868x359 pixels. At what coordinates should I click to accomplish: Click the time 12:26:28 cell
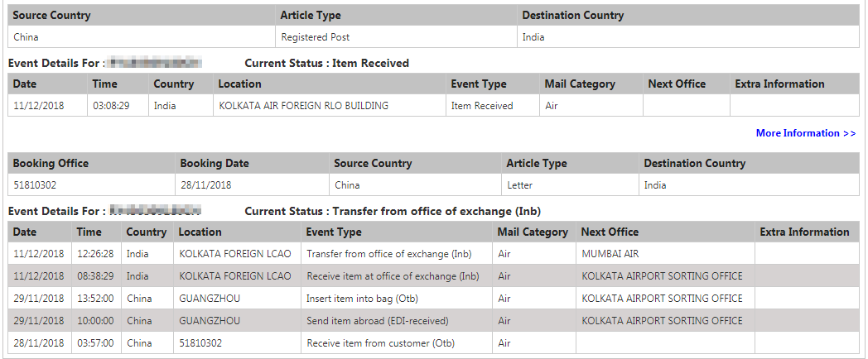point(96,254)
